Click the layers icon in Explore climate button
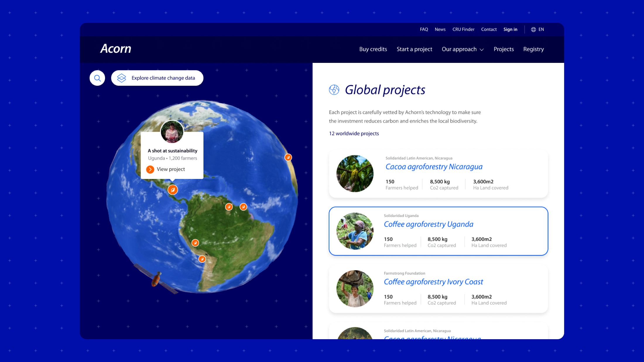This screenshot has height=362, width=644. coord(121,78)
